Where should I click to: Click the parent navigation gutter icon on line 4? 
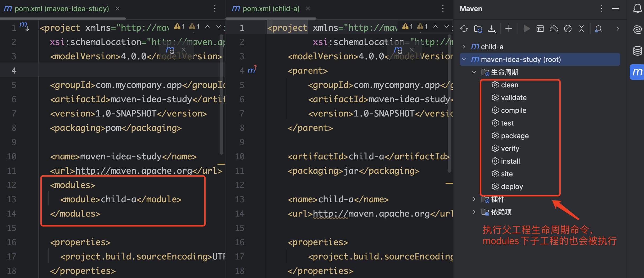coord(252,70)
